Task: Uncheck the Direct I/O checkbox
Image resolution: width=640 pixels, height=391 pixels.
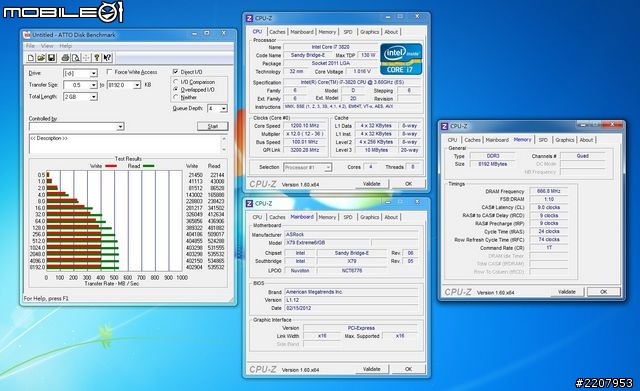Action: point(176,72)
